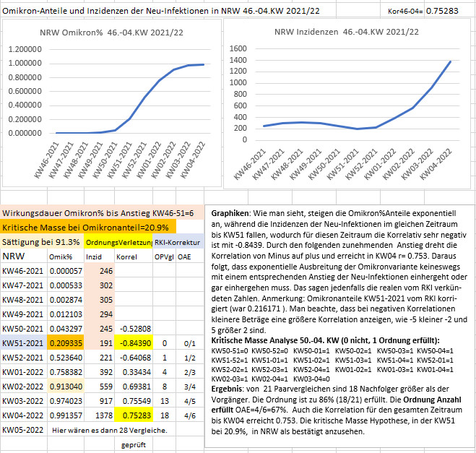The image size is (476, 453).
Task: Click the 'Sättigung bei 91.3%' cell
Action: [42, 242]
